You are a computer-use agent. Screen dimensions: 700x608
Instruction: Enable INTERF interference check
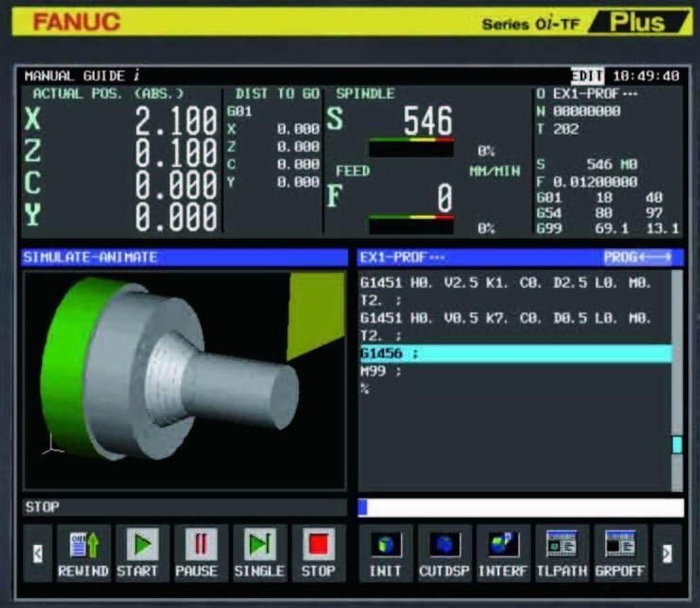(503, 553)
